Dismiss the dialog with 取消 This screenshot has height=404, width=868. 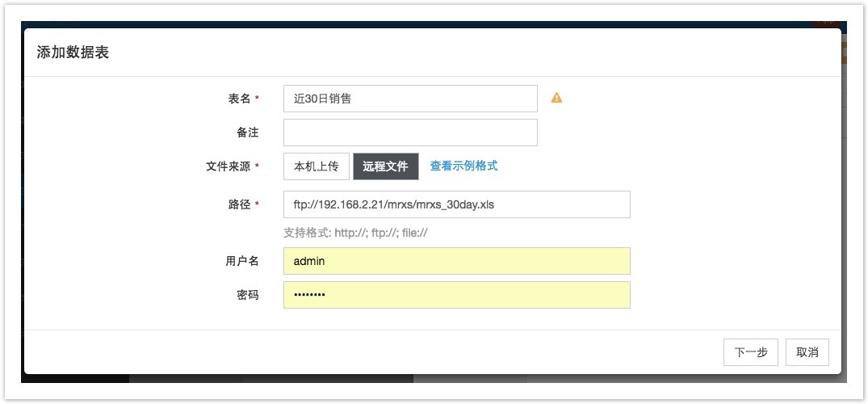tap(807, 352)
